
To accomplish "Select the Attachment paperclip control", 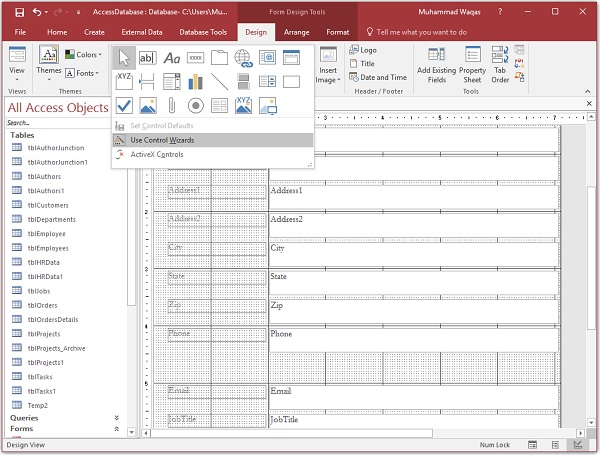I will point(171,106).
